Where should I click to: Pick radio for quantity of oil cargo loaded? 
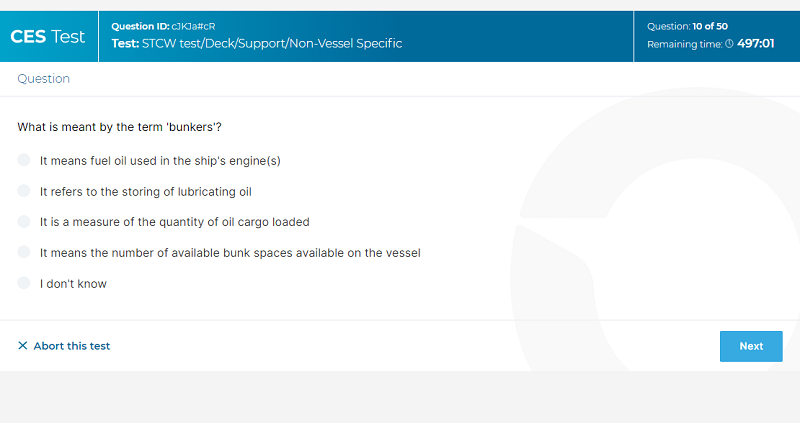(x=23, y=221)
